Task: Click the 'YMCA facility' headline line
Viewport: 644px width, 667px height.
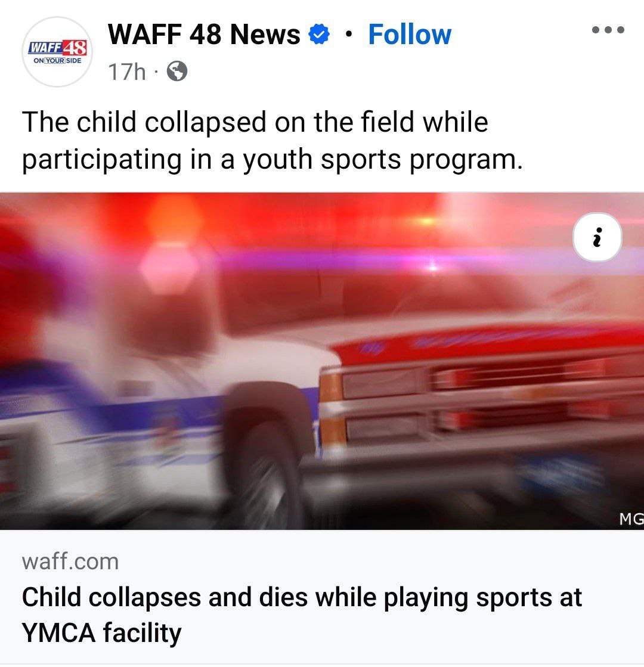Action: (102, 632)
